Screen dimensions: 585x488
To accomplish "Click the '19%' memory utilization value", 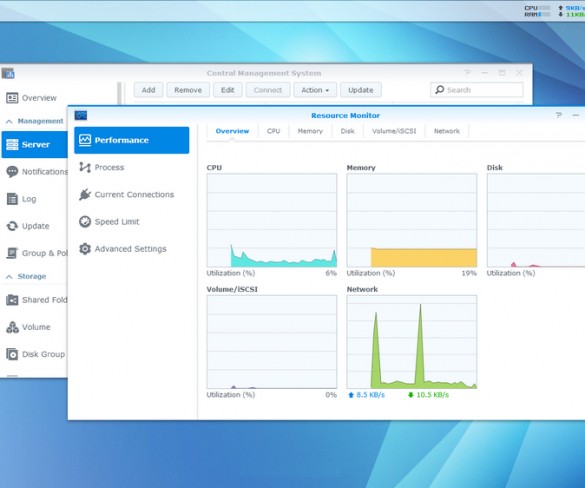I will tap(469, 273).
